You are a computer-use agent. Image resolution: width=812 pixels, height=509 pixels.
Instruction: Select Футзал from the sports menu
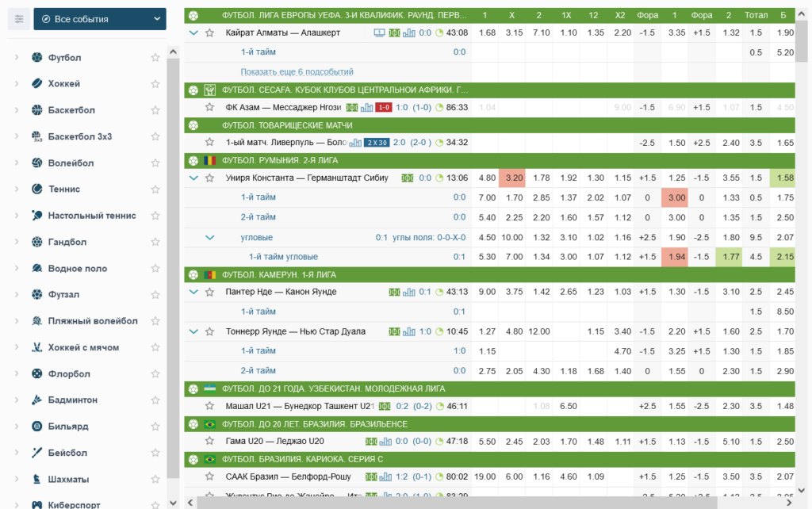click(x=63, y=294)
